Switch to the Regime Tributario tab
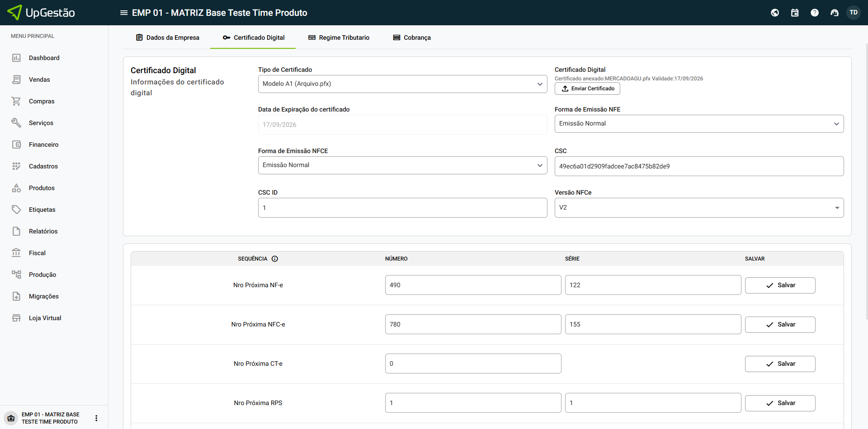The image size is (868, 429). [339, 37]
